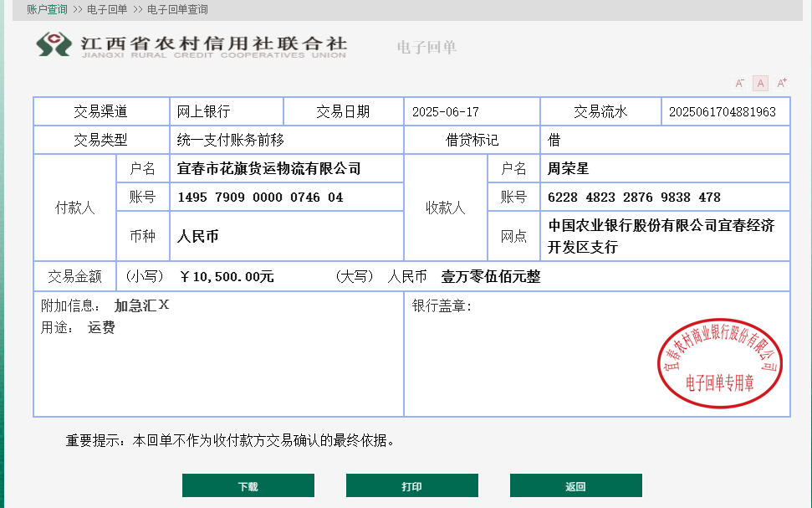Click payee name 周荣星
The image size is (812, 508).
(568, 168)
